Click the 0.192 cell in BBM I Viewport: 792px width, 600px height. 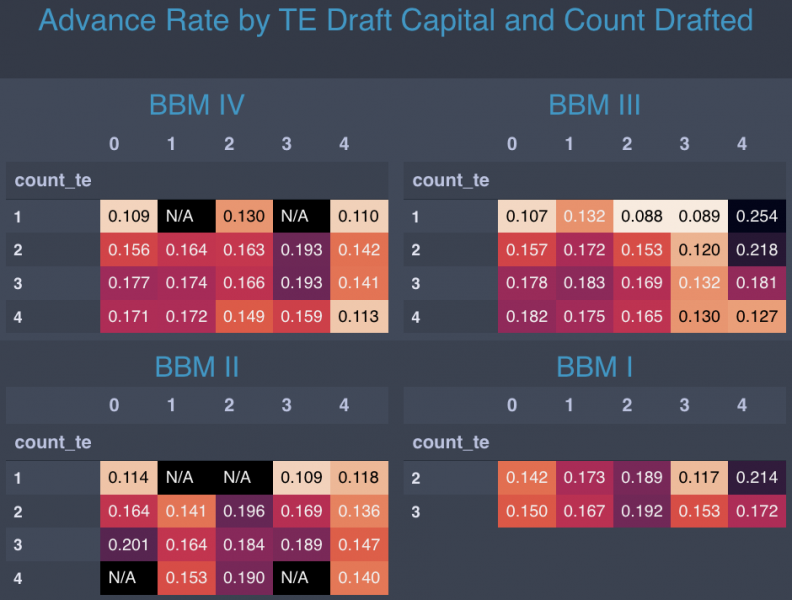click(641, 512)
